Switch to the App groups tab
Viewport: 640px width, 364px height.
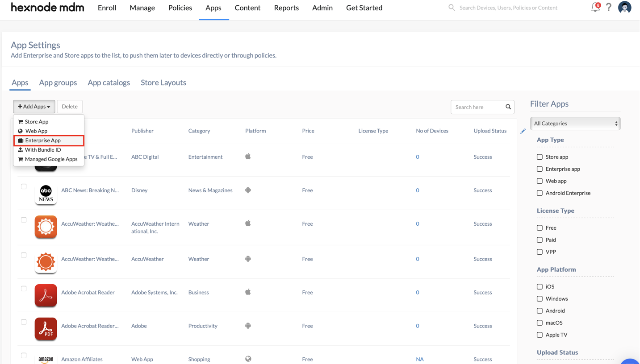[x=58, y=83]
